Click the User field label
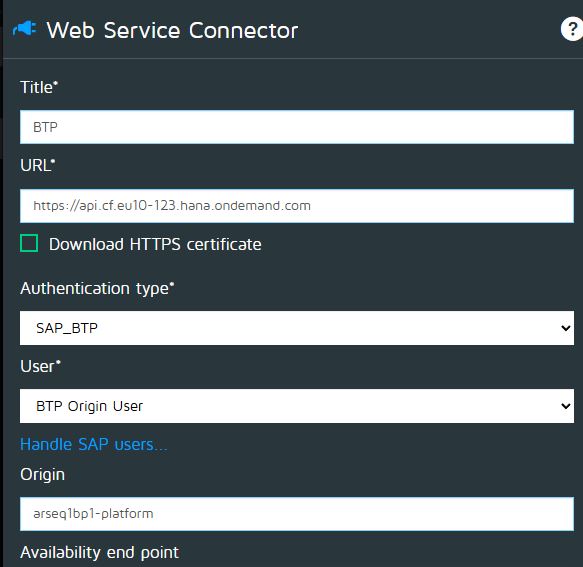Image resolution: width=583 pixels, height=567 pixels. point(40,366)
